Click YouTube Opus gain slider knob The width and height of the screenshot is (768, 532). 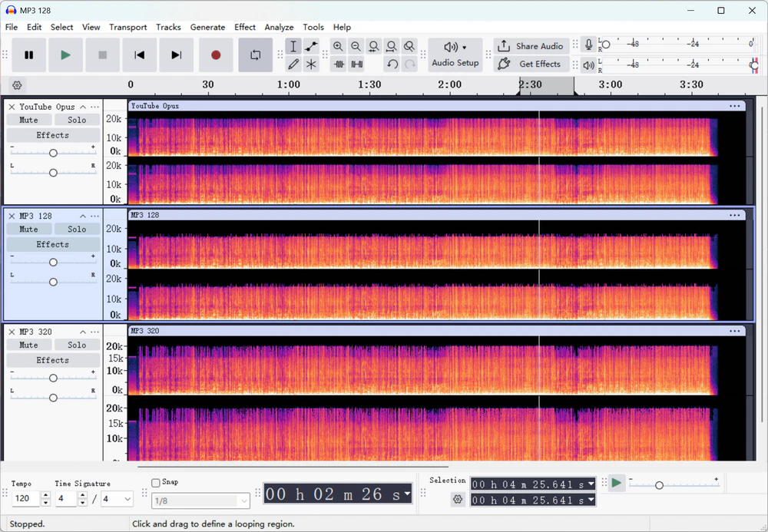(x=53, y=154)
